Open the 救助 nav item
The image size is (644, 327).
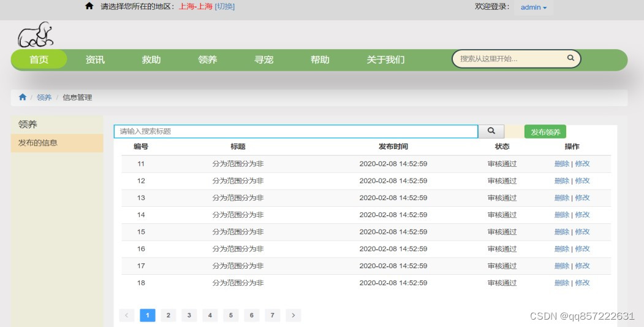click(151, 60)
